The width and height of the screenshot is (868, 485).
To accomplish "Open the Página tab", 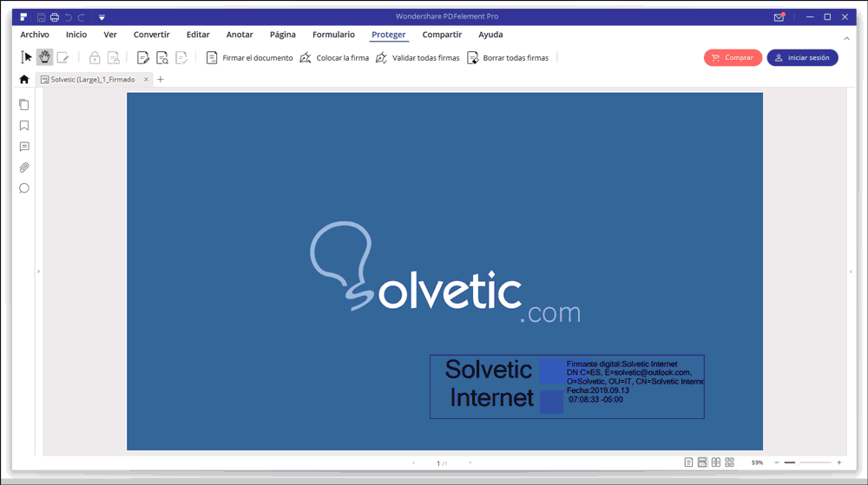I will [282, 35].
